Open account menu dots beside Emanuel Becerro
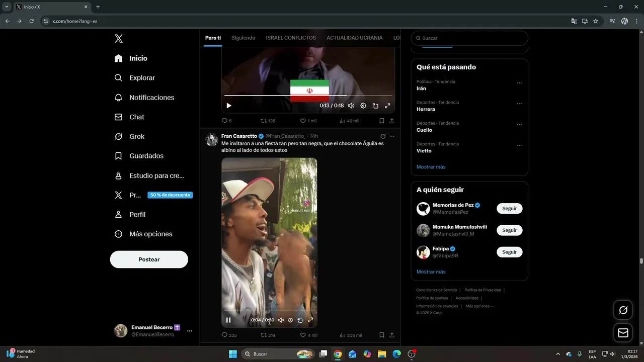 (190, 331)
